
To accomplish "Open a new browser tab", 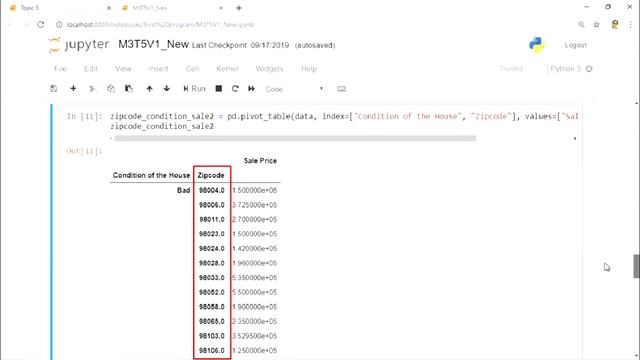I will click(239, 8).
